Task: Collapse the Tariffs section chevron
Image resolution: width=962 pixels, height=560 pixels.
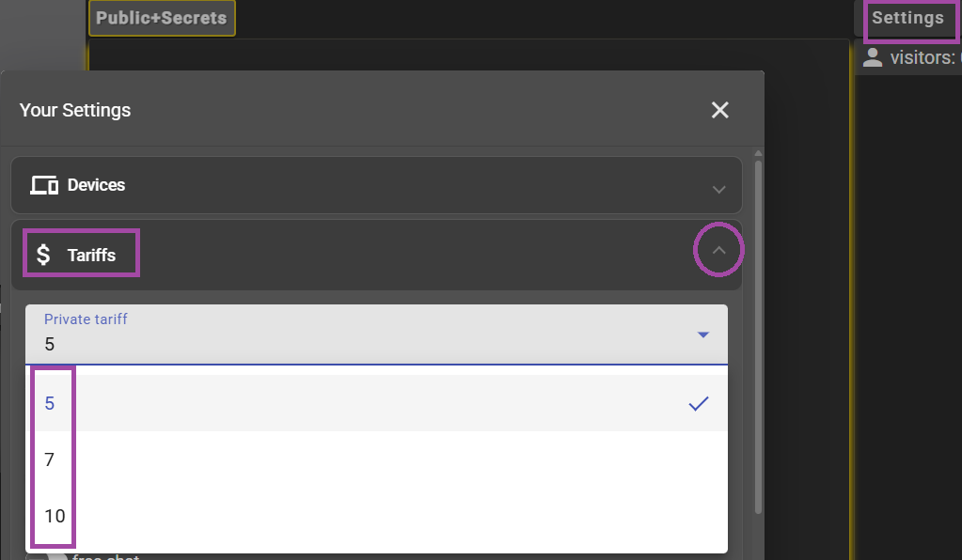Action: 718,250
